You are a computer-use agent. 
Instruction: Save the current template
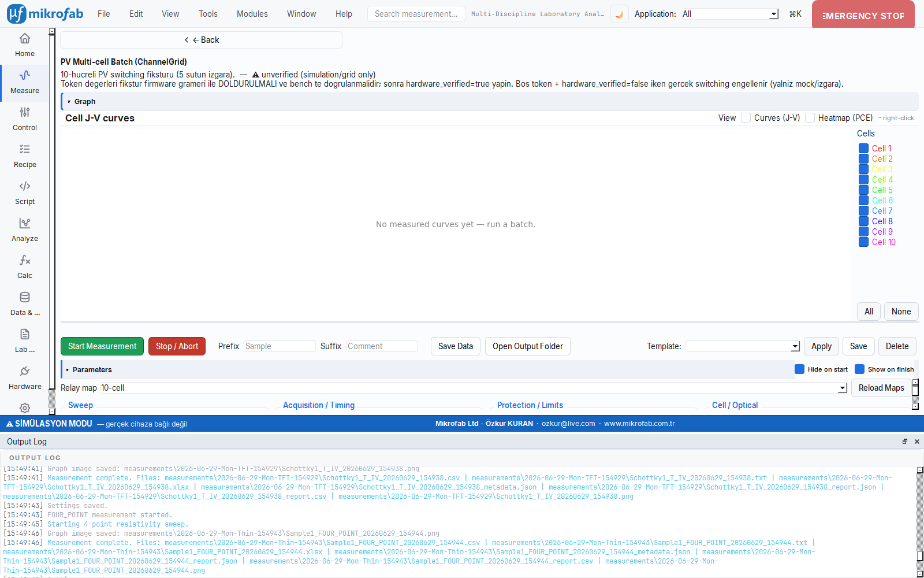[859, 346]
